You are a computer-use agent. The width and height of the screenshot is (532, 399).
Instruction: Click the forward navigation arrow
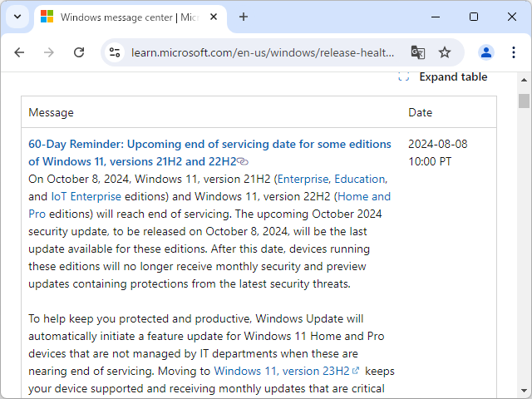(49, 52)
